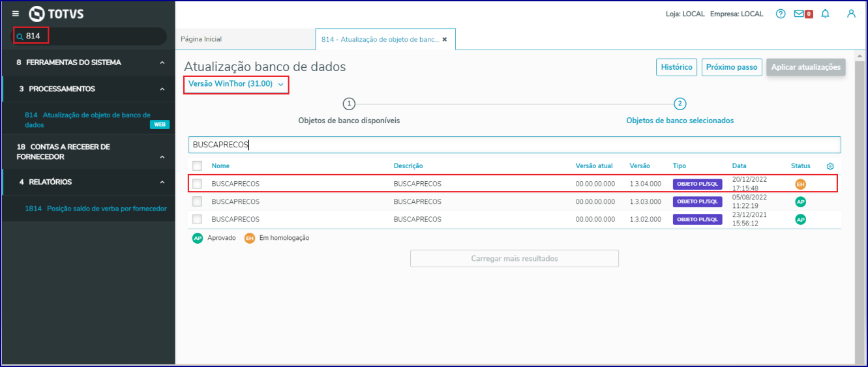The width and height of the screenshot is (868, 367).
Task: Click the AP status badge for version 1.3.03.000
Action: coord(800,201)
